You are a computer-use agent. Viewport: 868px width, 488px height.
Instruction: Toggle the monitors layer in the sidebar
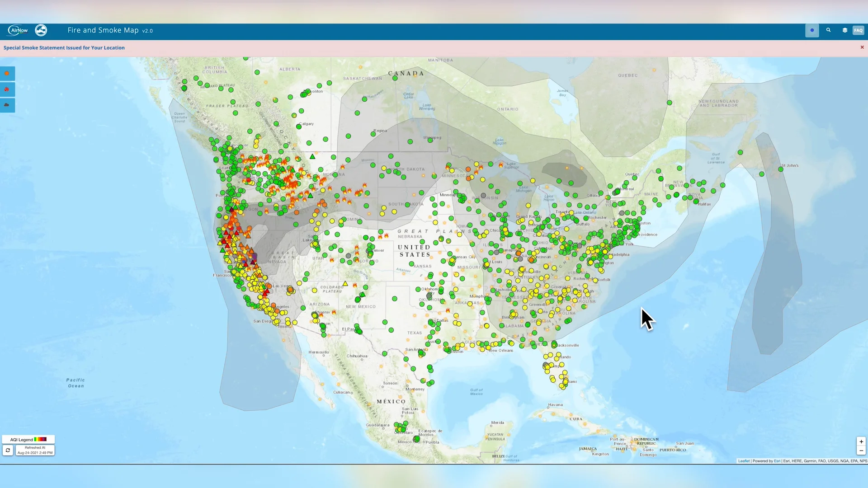[7, 73]
